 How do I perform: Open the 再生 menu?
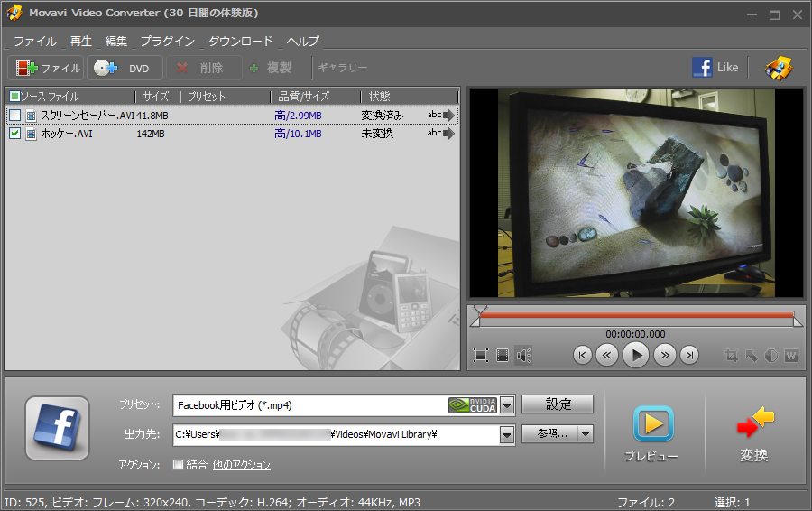[81, 41]
